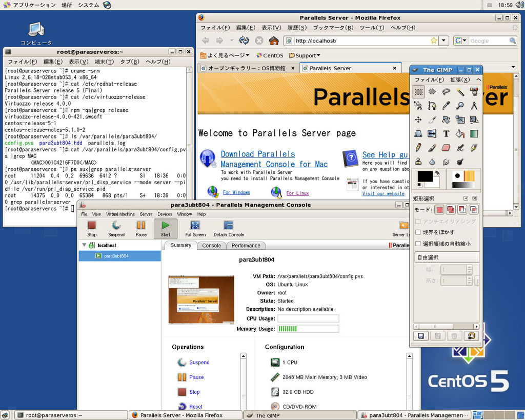This screenshot has width=525, height=420.
Task: Click Pause link under Operations
Action: click(196, 377)
